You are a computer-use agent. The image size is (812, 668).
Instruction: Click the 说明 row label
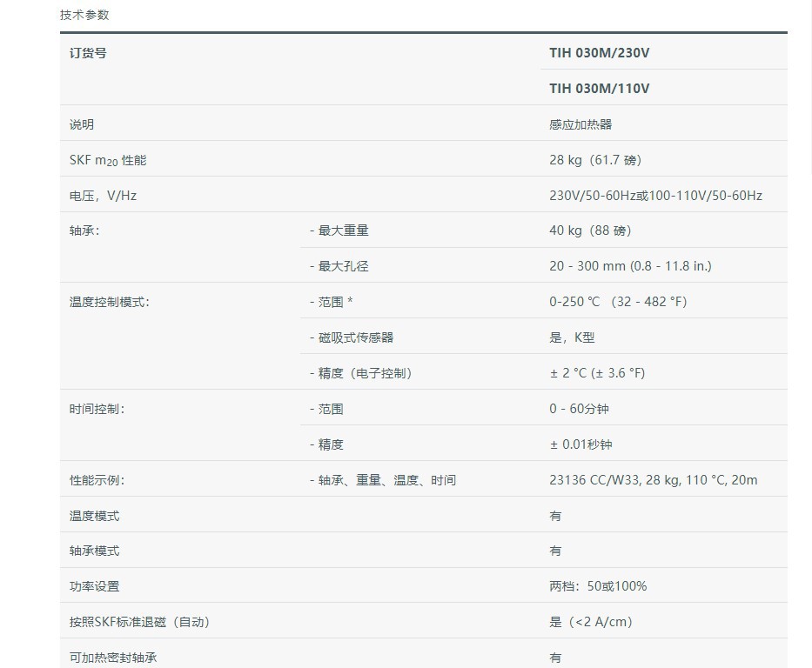82,124
